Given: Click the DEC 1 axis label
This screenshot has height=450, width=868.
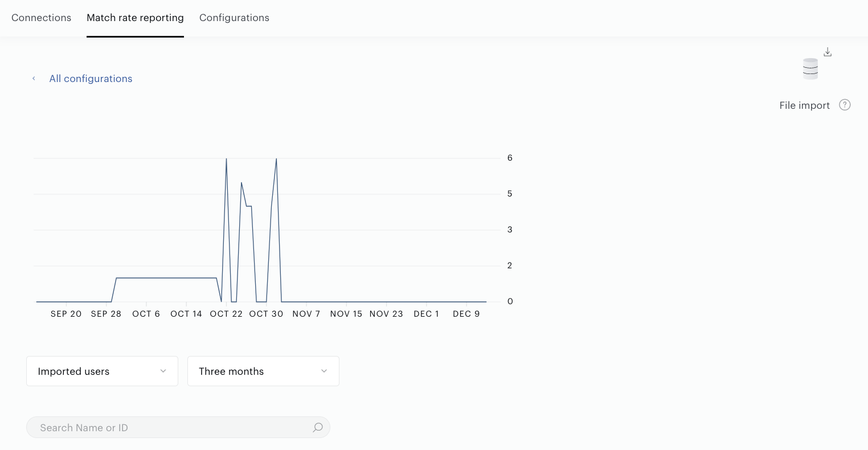Looking at the screenshot, I should (x=427, y=314).
